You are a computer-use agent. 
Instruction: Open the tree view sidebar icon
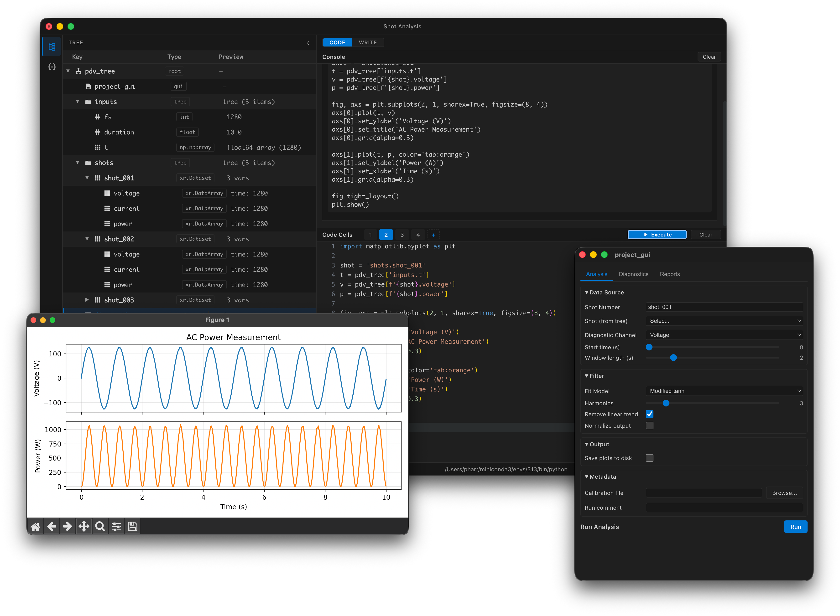(52, 47)
